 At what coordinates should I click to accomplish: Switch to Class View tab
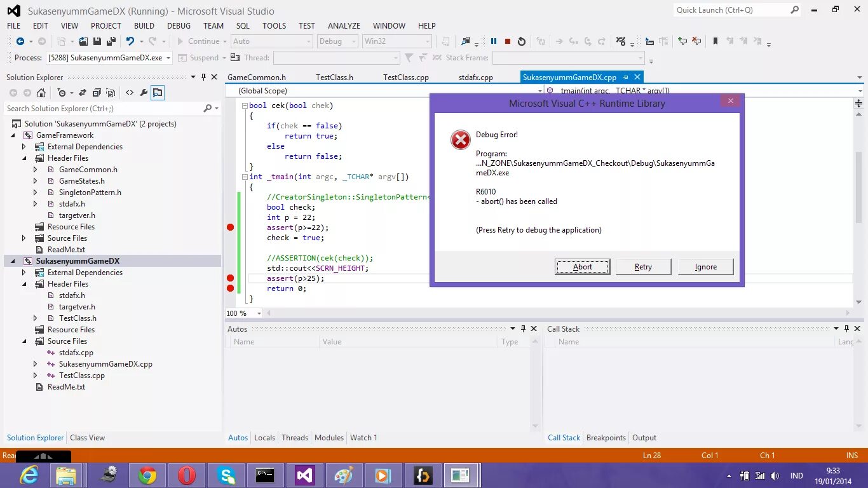coord(87,438)
